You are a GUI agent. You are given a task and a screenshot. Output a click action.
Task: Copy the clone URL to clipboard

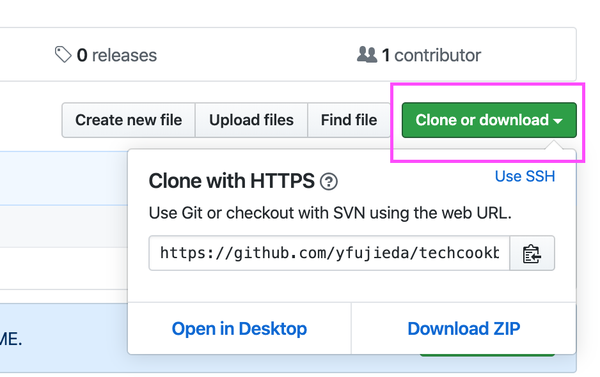point(532,253)
